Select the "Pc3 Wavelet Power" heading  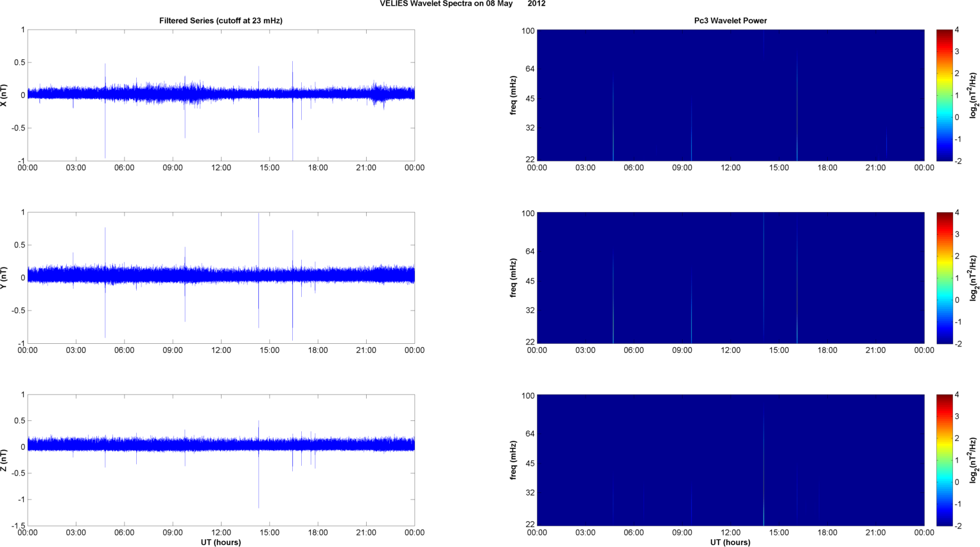(730, 21)
